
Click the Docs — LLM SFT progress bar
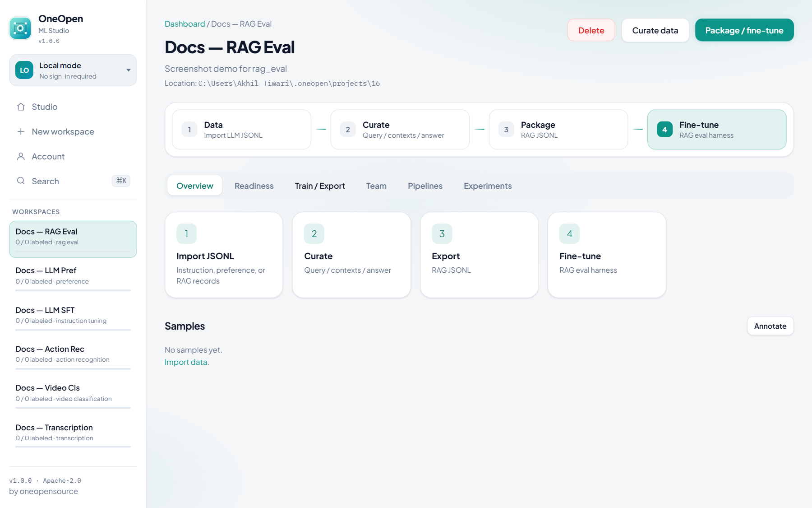[x=73, y=330]
